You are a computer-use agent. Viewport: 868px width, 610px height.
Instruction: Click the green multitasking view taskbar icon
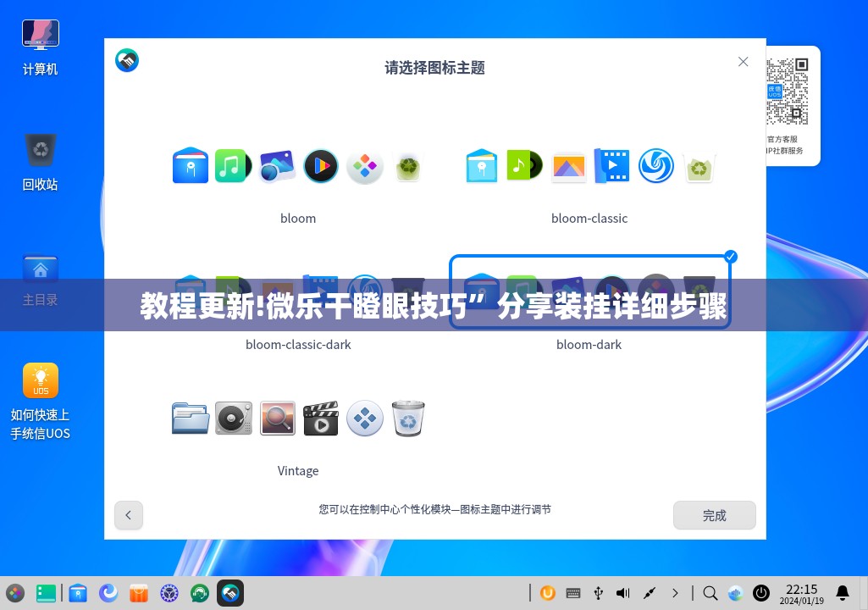46,593
